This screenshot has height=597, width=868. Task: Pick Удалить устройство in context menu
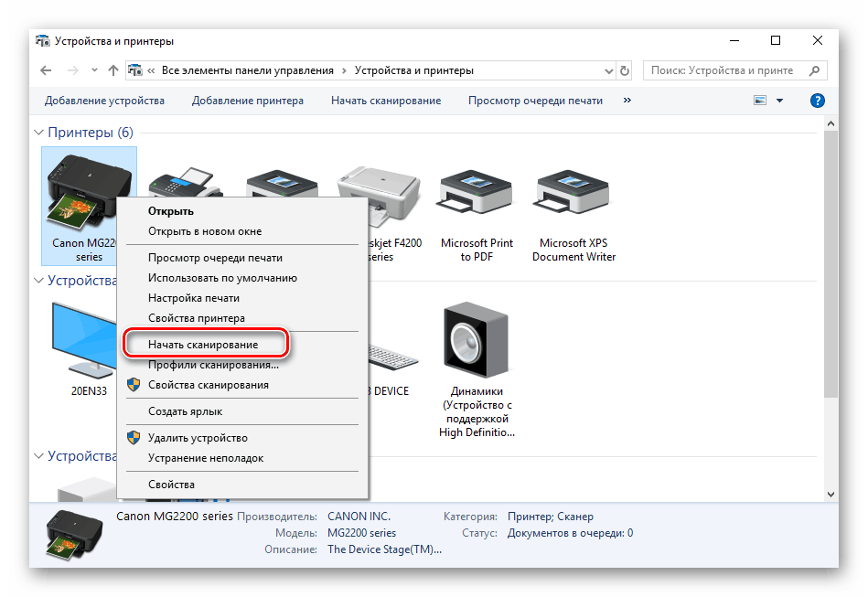point(198,438)
